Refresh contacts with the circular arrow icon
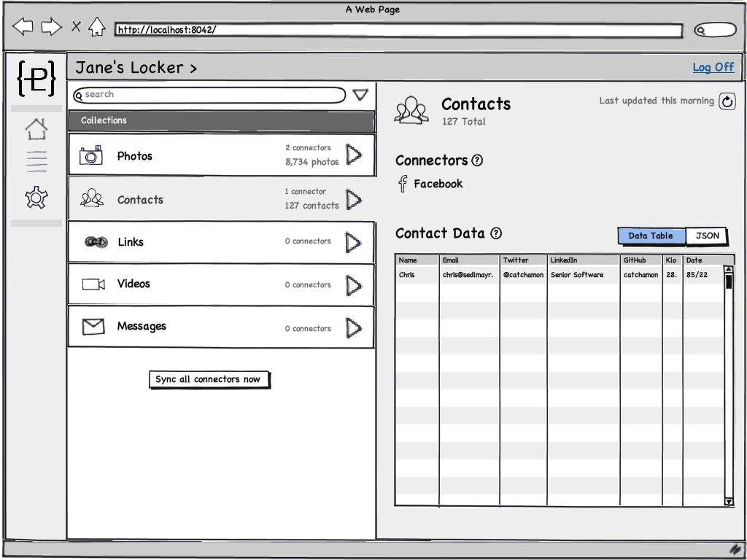The image size is (747, 560). tap(727, 101)
